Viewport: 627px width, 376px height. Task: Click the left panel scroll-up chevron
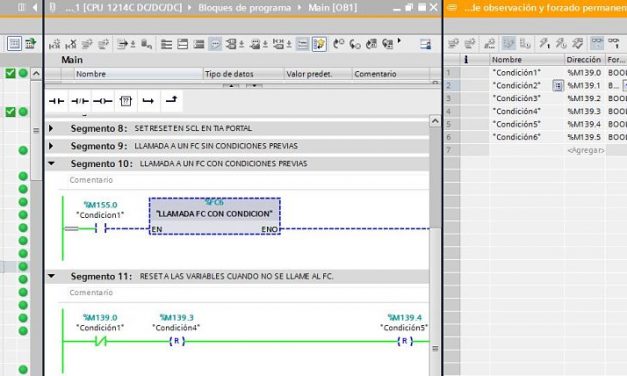pos(36,74)
